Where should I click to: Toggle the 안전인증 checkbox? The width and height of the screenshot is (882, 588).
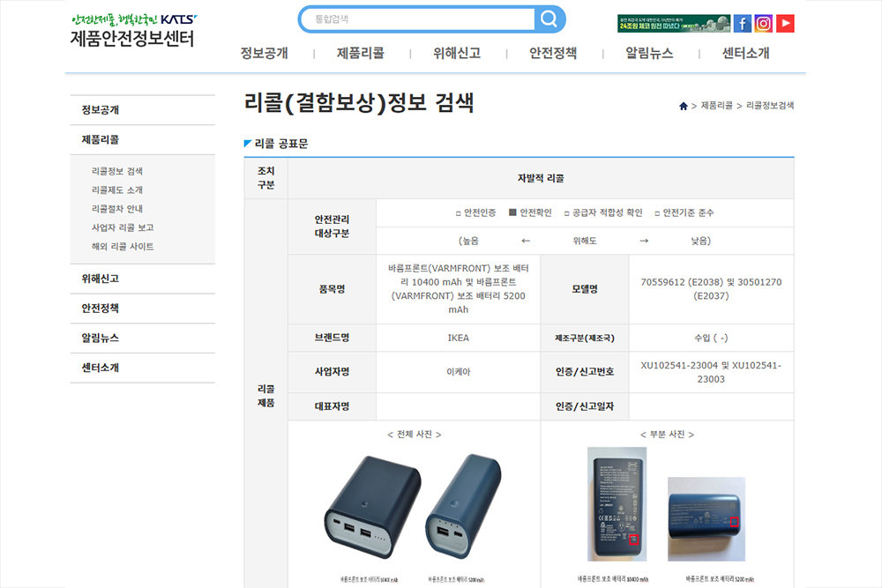point(458,213)
